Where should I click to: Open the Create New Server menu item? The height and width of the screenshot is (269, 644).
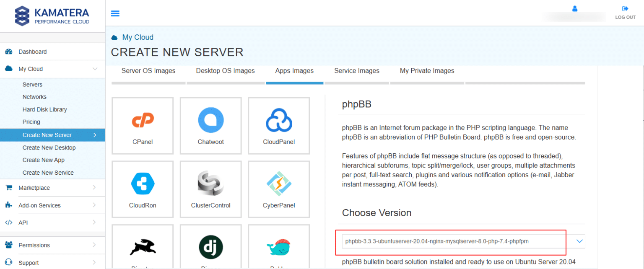tap(52, 135)
